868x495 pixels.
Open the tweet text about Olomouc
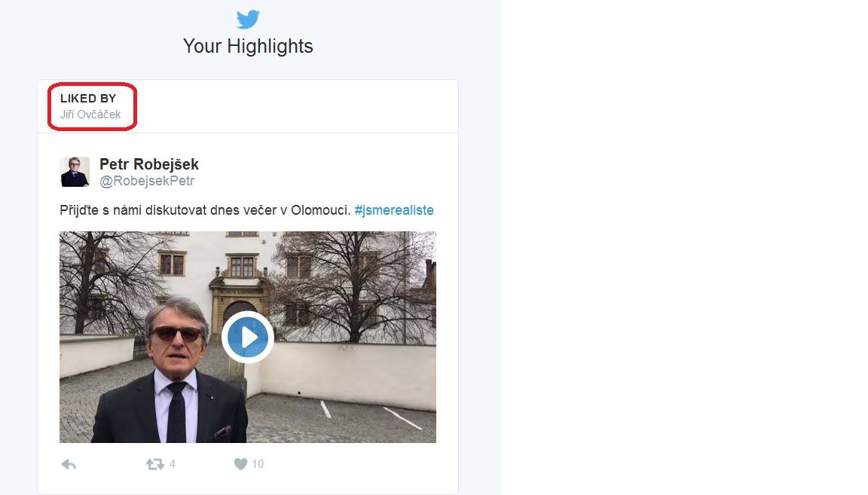point(205,210)
